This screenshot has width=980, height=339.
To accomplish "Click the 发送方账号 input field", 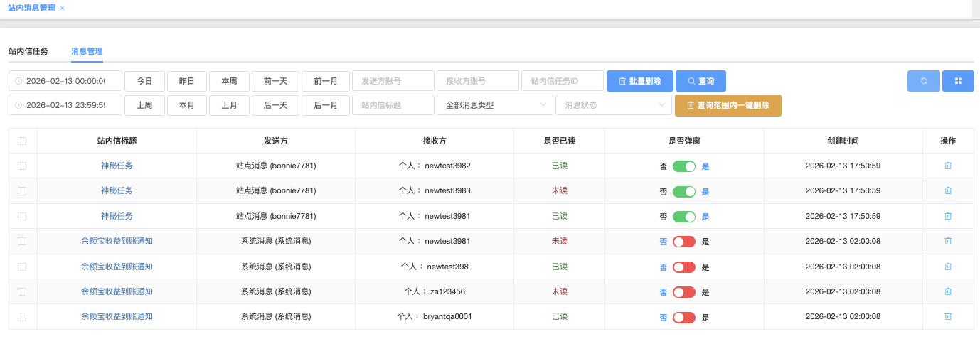I will pos(393,81).
